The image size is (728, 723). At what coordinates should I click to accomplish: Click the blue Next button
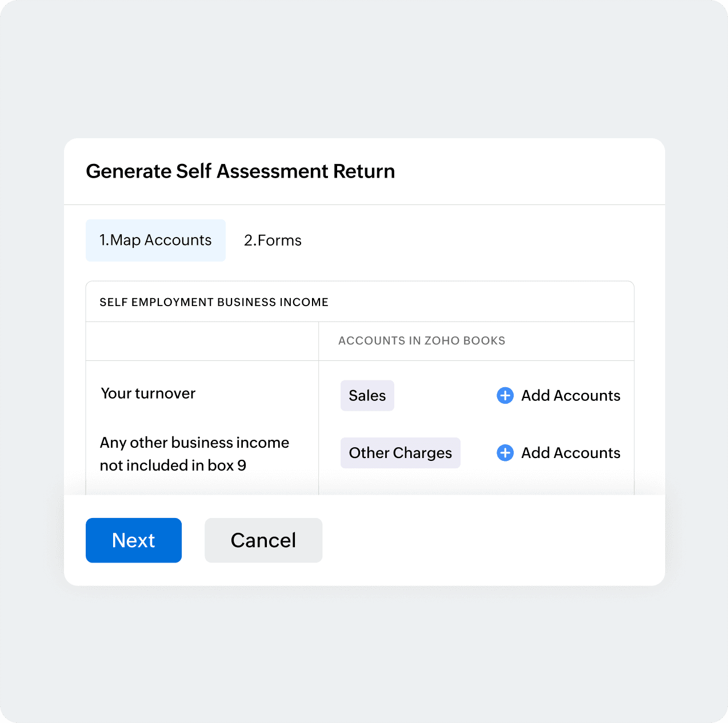pyautogui.click(x=134, y=540)
